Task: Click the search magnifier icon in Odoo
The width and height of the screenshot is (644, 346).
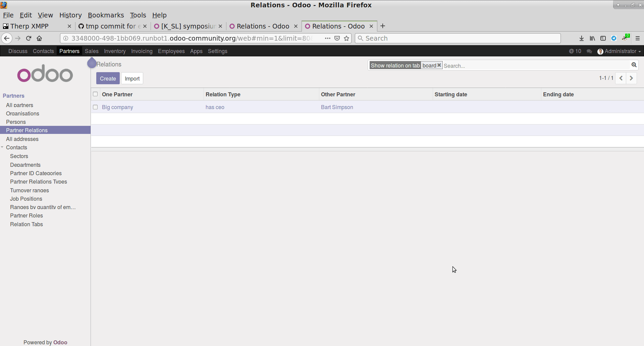Action: click(634, 65)
